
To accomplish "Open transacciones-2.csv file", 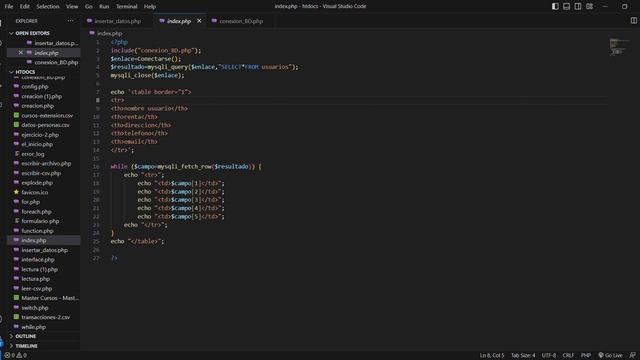I will coord(44,317).
